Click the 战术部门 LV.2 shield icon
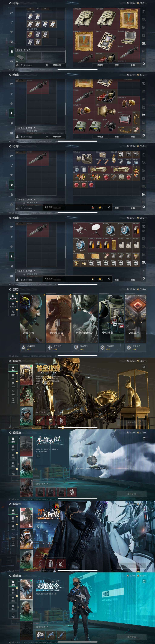This screenshot has width=155, height=644. (x=76, y=347)
